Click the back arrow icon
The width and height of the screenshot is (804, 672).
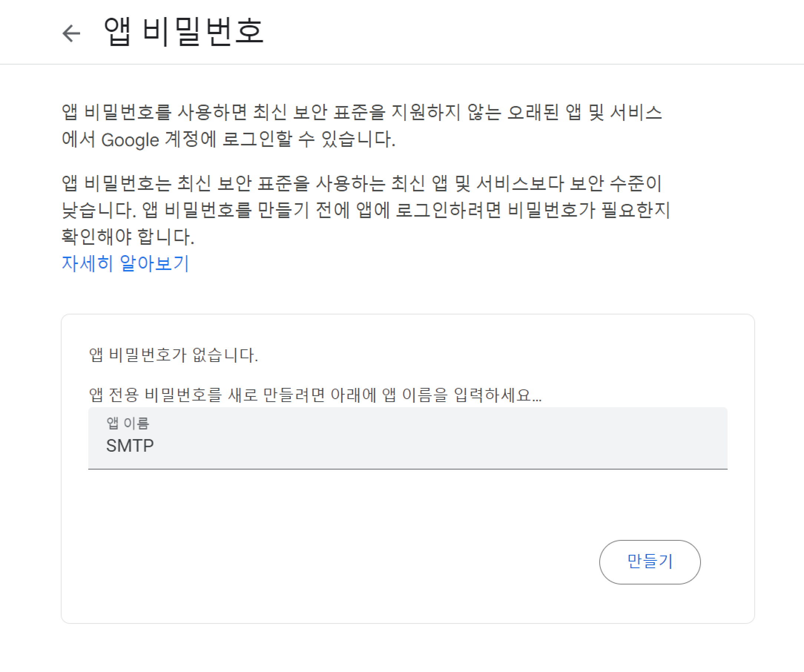(x=72, y=33)
